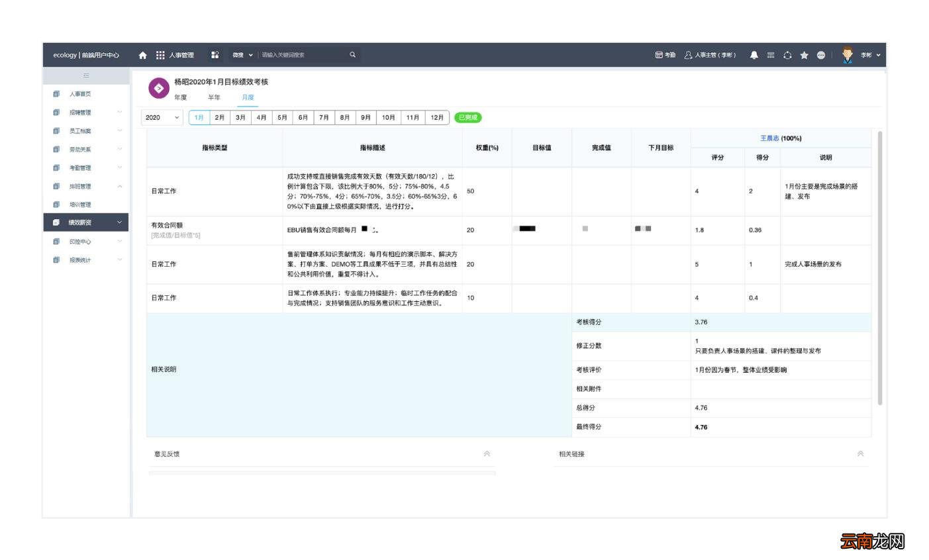Click the circular workflow icon in header
Image resolution: width=929 pixels, height=560 pixels.
(787, 55)
